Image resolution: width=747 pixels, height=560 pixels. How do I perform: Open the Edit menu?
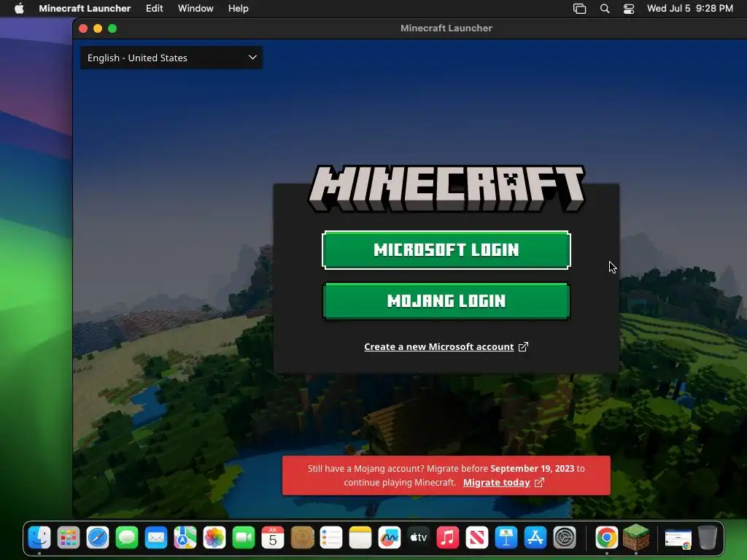tap(155, 8)
